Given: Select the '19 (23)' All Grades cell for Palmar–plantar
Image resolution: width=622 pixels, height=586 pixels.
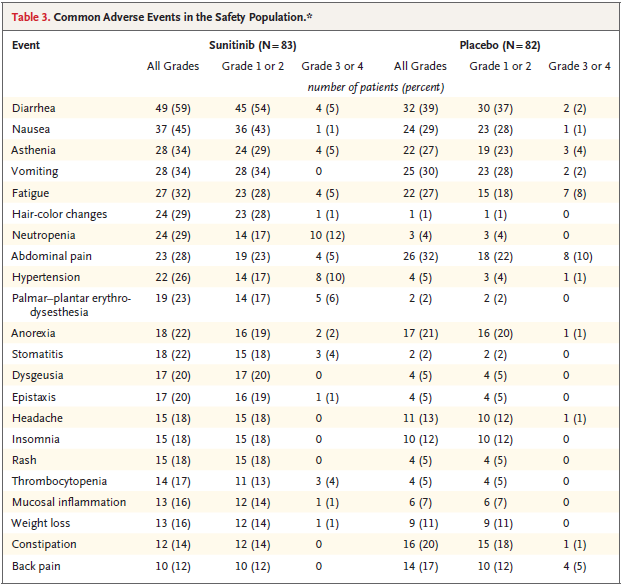Looking at the screenshot, I should (x=173, y=298).
